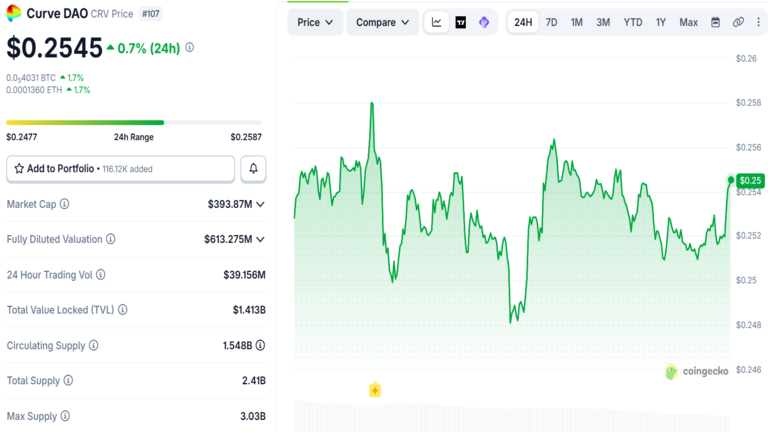768x432 pixels.
Task: Open Market Cap info tooltip icon
Action: pyautogui.click(x=65, y=204)
